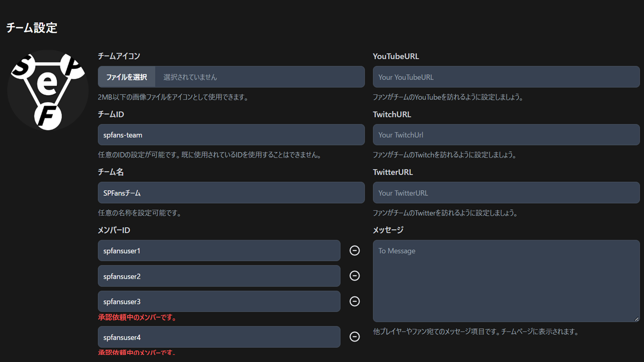Click the Your TwitterURL input field
The image size is (644, 362).
point(506,193)
